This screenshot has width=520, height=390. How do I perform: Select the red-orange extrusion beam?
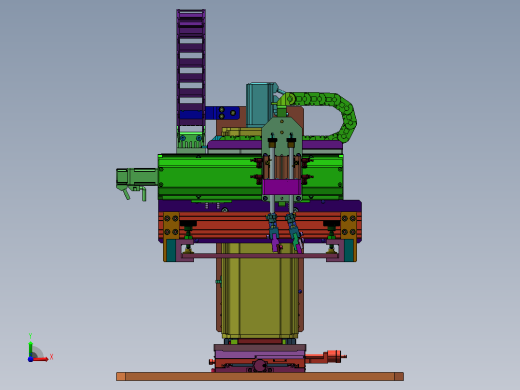[x=260, y=225]
